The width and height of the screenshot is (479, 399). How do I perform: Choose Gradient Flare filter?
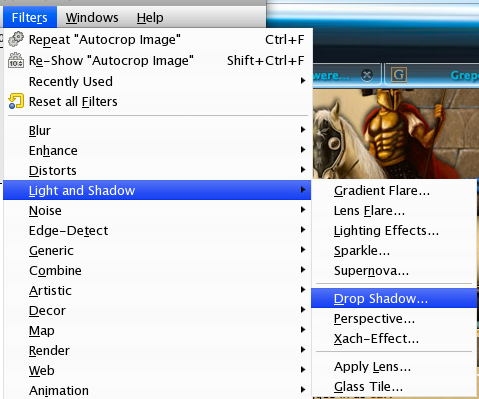pos(394,191)
